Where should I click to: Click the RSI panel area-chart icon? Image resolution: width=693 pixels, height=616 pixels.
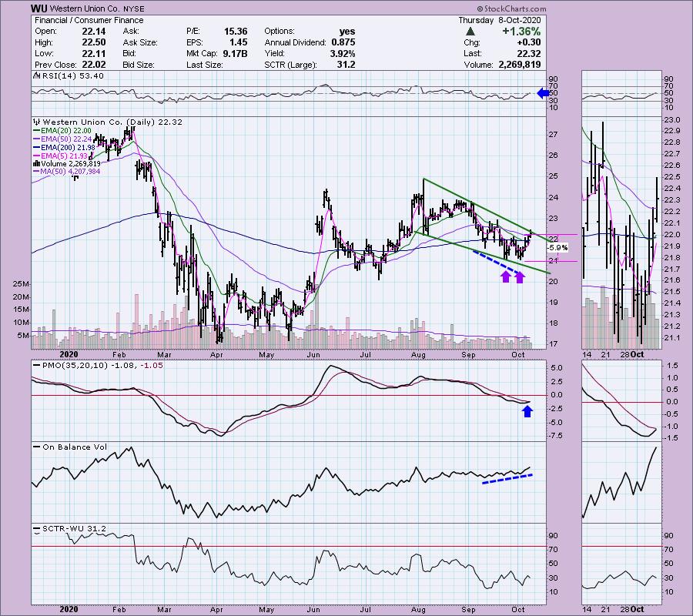tap(37, 75)
